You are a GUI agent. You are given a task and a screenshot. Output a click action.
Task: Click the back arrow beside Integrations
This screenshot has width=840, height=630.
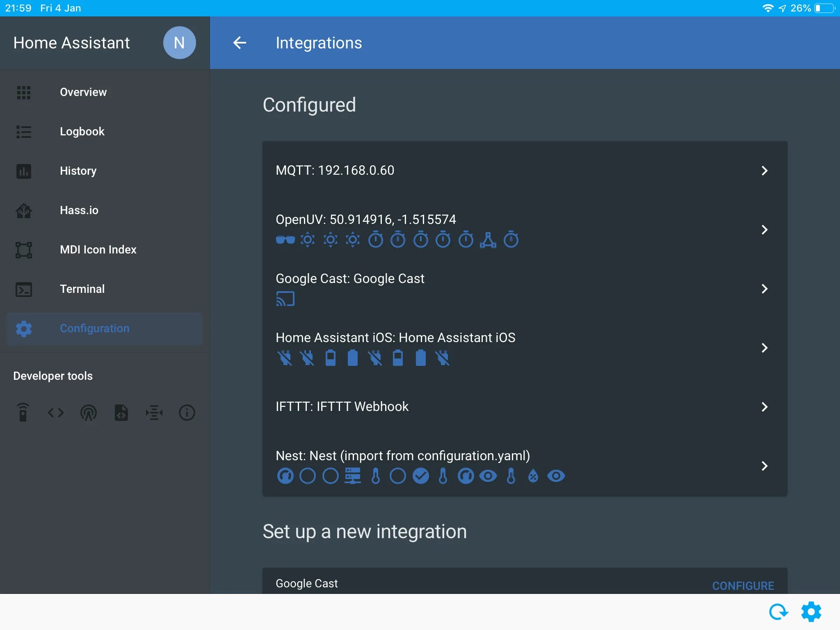pos(240,43)
